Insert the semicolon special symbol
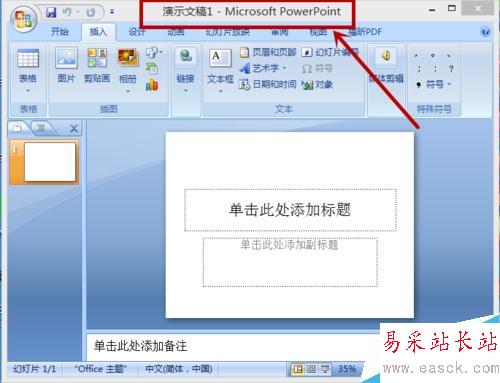Screen dimensions: 500x383 (x=419, y=69)
